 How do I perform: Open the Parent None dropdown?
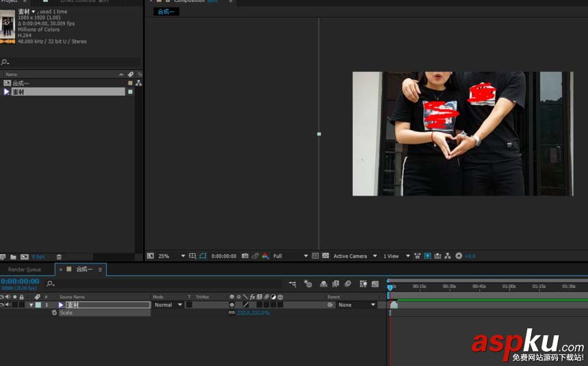click(356, 305)
